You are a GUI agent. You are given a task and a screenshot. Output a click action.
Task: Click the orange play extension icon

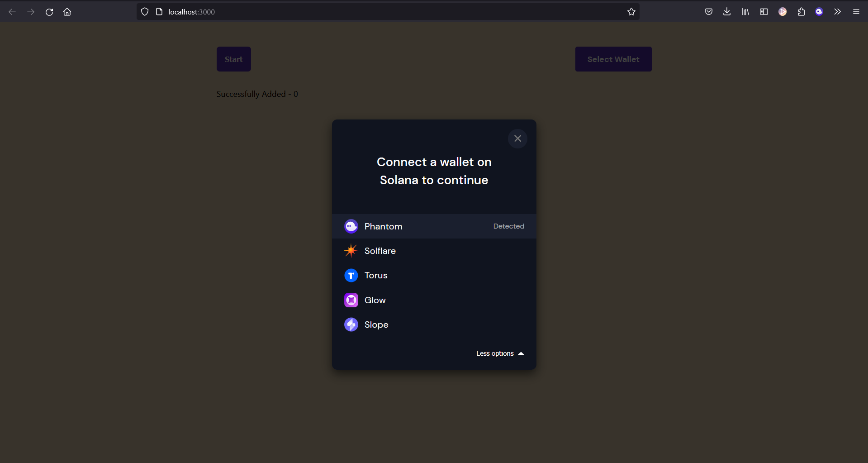tap(783, 12)
